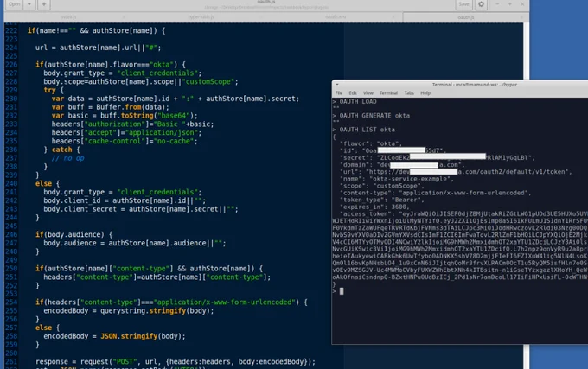Screen dimensions: 588x369
Task: Click the "// no op" comment
Action: [x=67, y=158]
